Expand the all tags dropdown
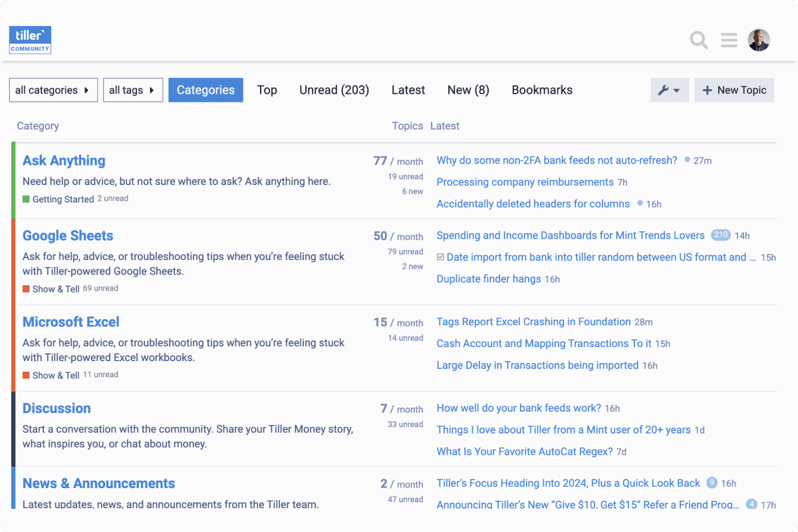 (133, 90)
